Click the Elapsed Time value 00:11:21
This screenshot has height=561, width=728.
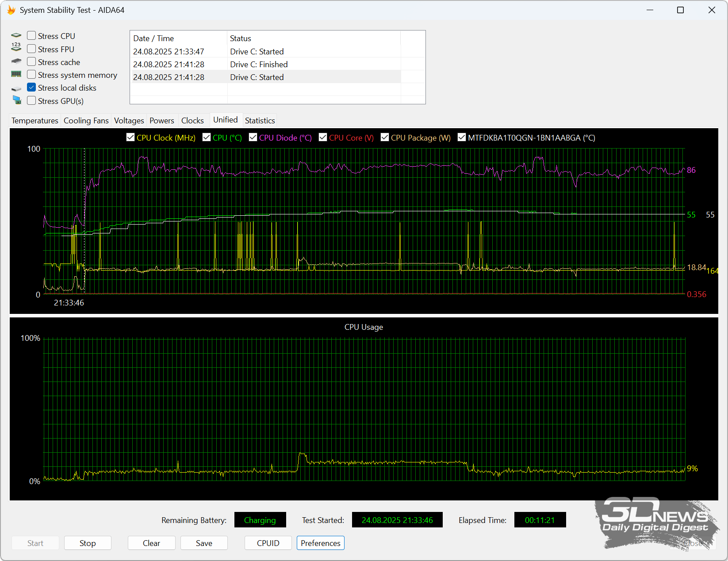[x=540, y=520]
